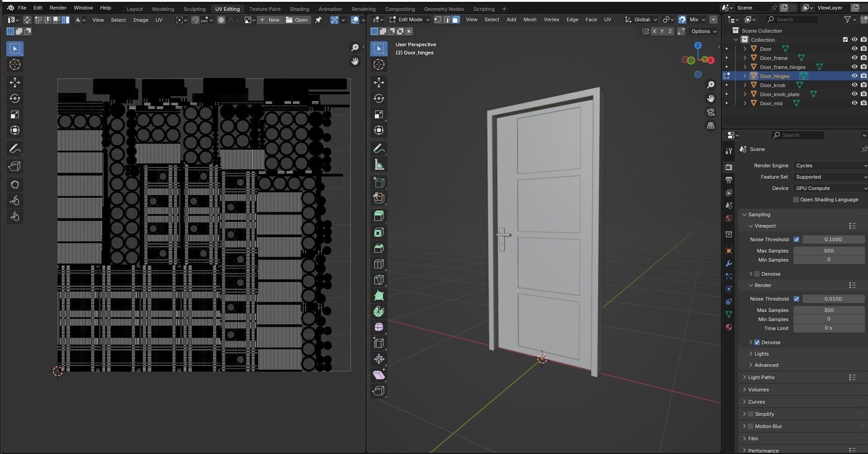Screen dimensions: 868x454
Task: Open Global transform orientation dropdown
Action: pos(641,20)
